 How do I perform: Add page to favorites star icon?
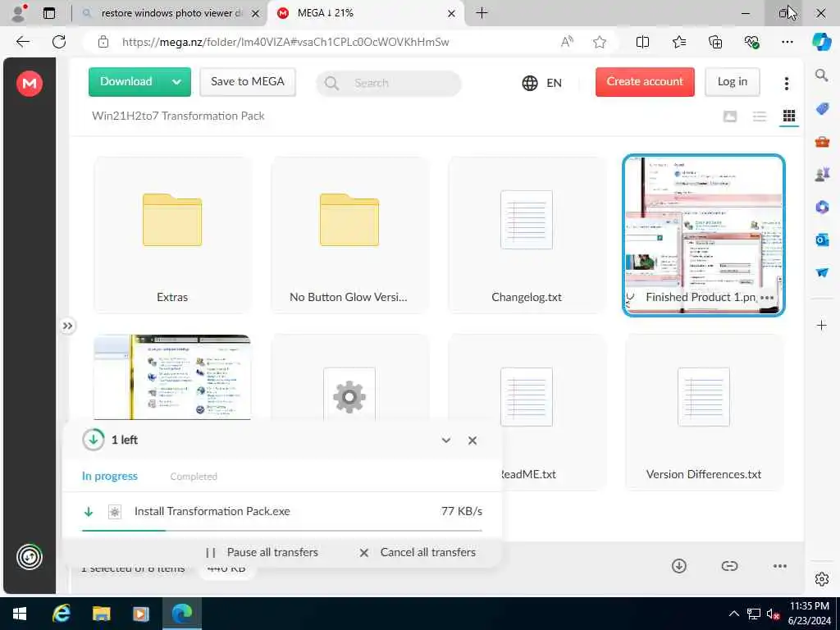click(x=600, y=42)
